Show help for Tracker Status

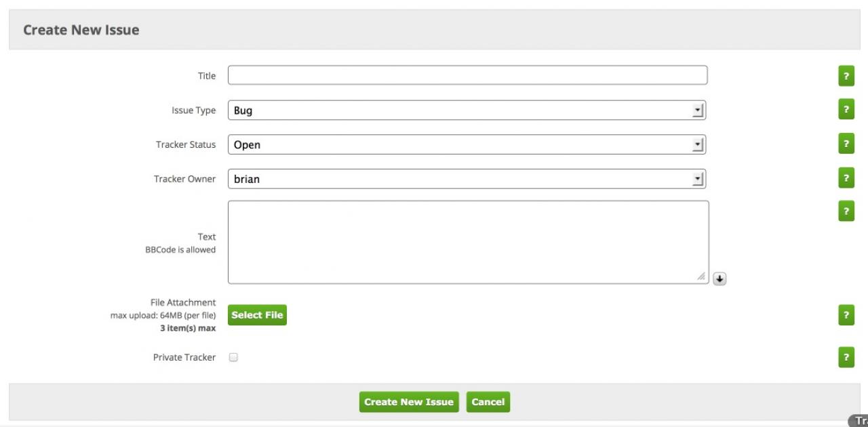846,144
